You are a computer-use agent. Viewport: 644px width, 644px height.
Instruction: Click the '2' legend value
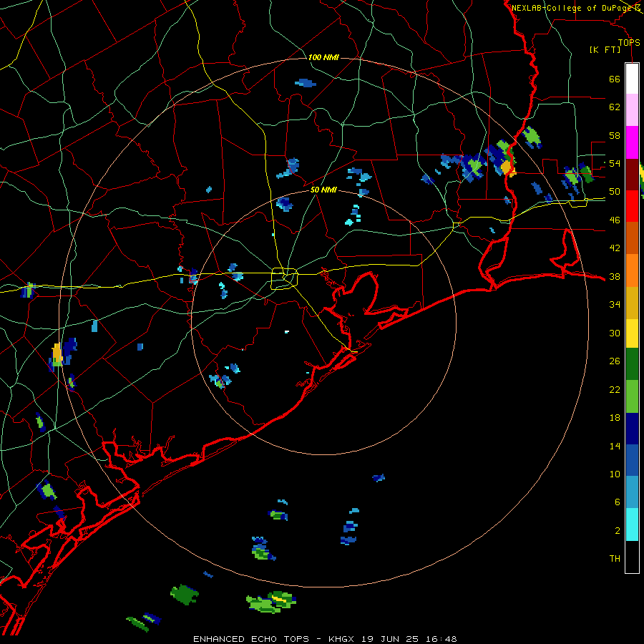pos(618,530)
